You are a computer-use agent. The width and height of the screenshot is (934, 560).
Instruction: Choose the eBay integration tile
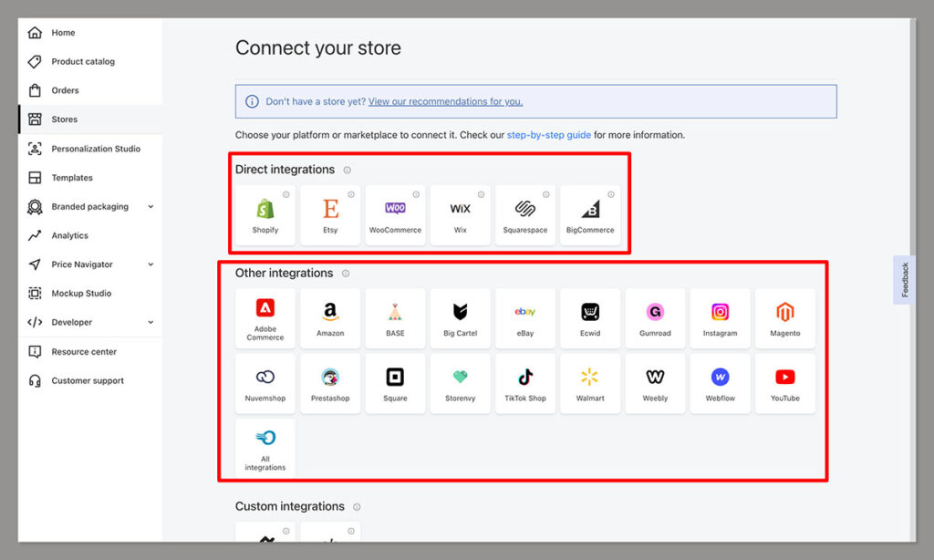click(524, 318)
